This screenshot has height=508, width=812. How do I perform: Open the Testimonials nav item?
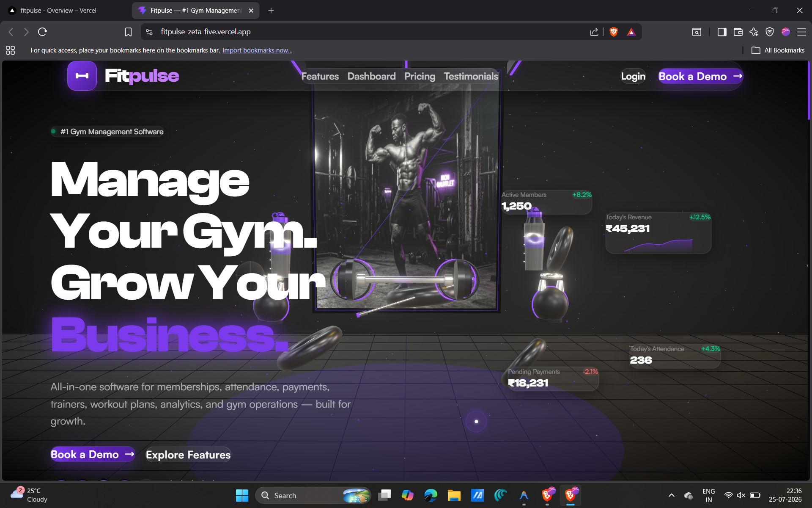click(471, 76)
